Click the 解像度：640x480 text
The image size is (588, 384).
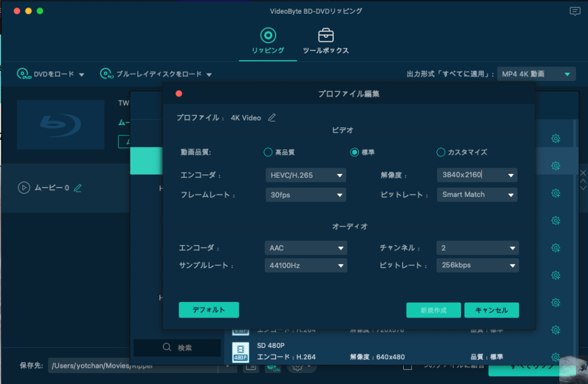click(x=377, y=357)
